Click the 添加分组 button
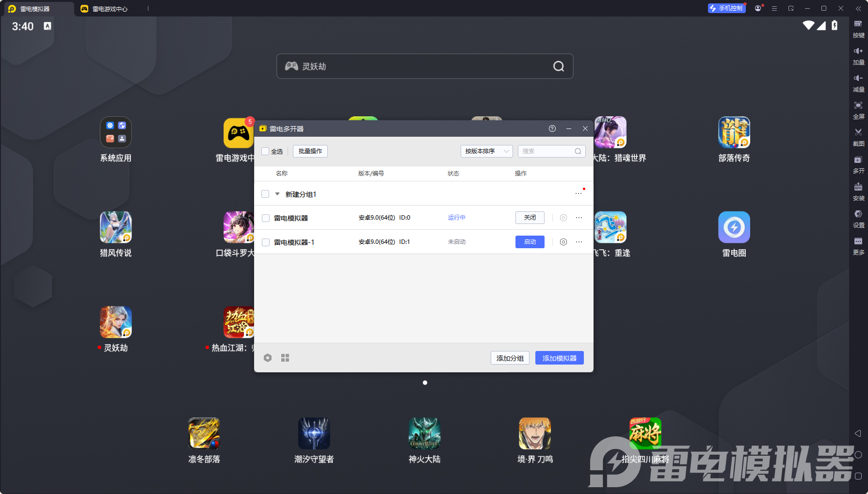The height and width of the screenshot is (494, 868). point(510,358)
